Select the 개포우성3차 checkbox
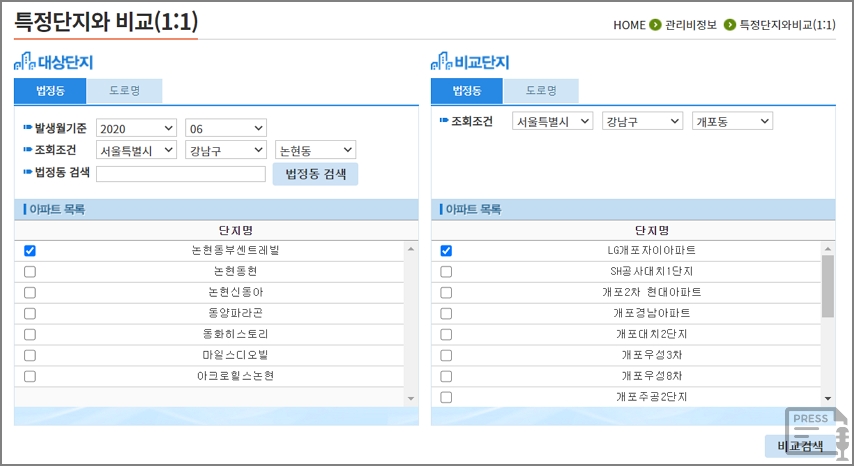 (446, 355)
